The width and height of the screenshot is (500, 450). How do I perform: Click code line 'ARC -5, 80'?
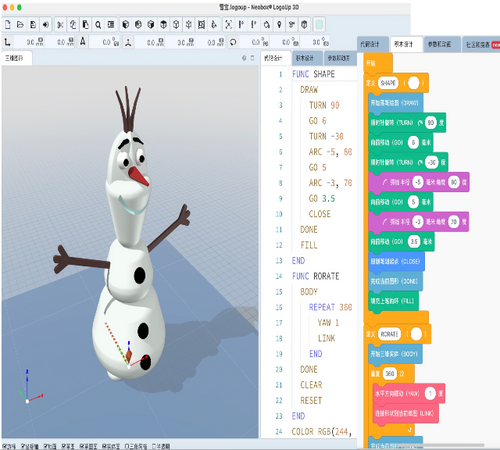(x=330, y=152)
